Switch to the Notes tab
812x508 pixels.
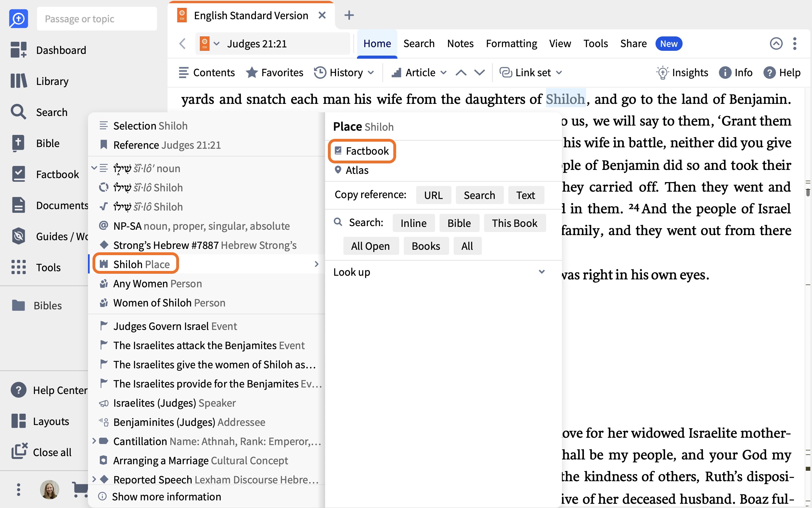tap(460, 43)
